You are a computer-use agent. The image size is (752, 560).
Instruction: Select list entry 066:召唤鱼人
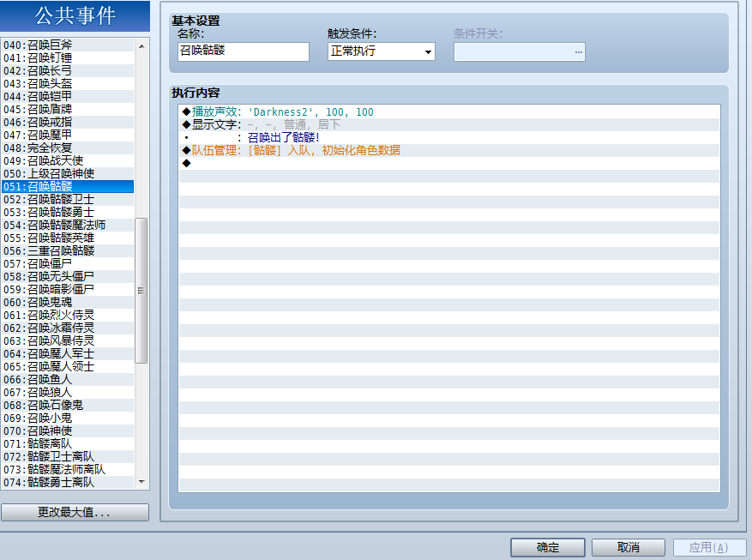tap(68, 380)
